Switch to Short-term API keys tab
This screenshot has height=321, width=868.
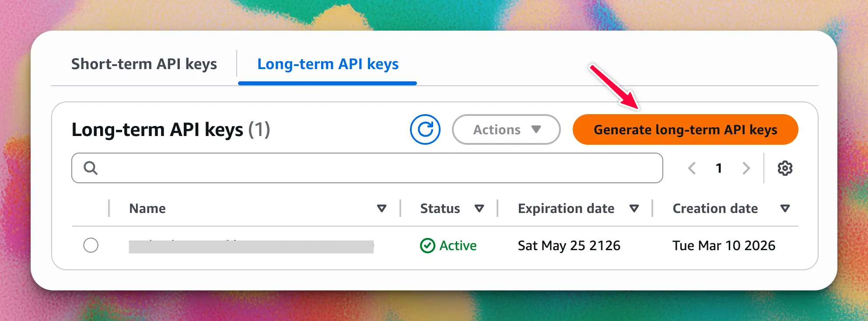tap(144, 64)
